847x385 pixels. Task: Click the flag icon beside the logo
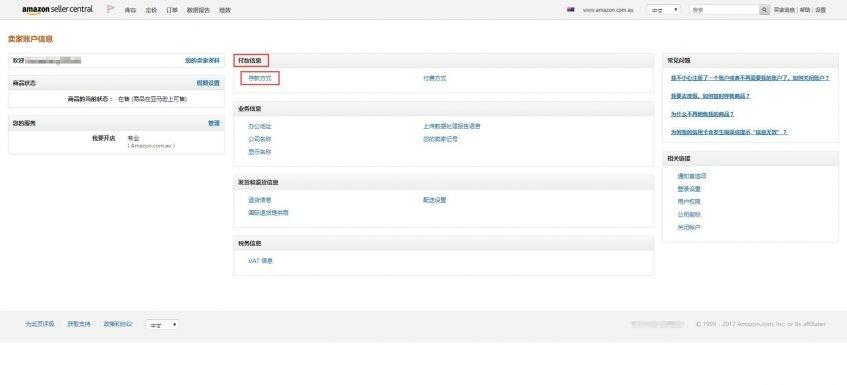pos(111,9)
